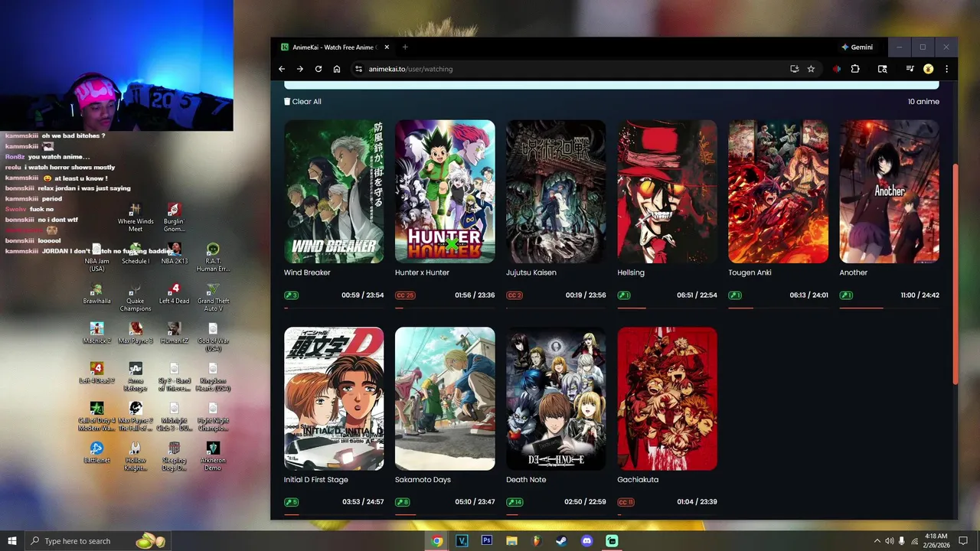Open the Initial D First Stage poster

334,399
